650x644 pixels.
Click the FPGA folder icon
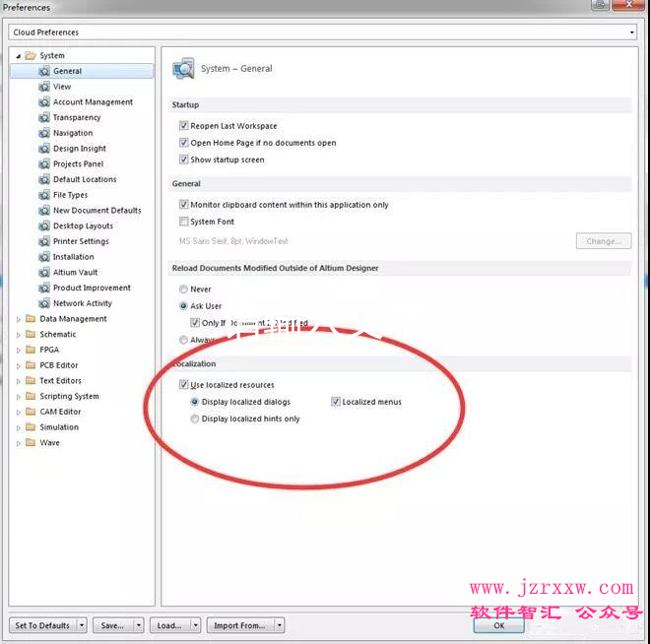(x=31, y=350)
